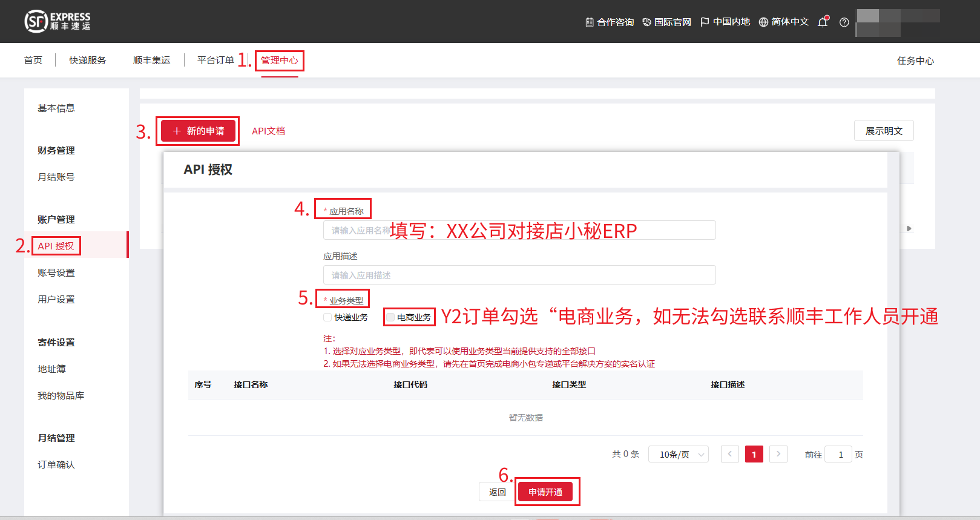Click the 接口代码 column header
Viewport: 980px width, 520px height.
click(410, 384)
